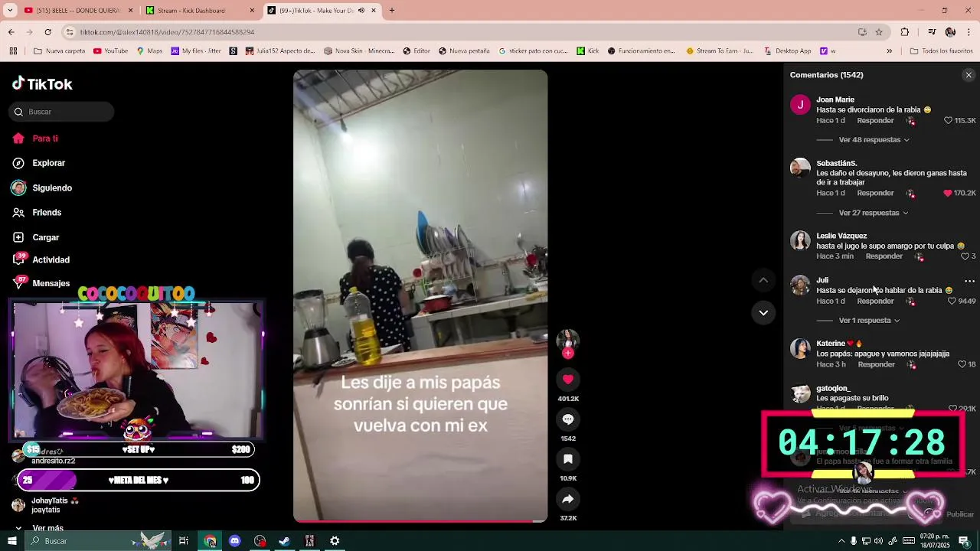Seek on the video progress bar
This screenshot has height=551, width=980.
(420, 522)
